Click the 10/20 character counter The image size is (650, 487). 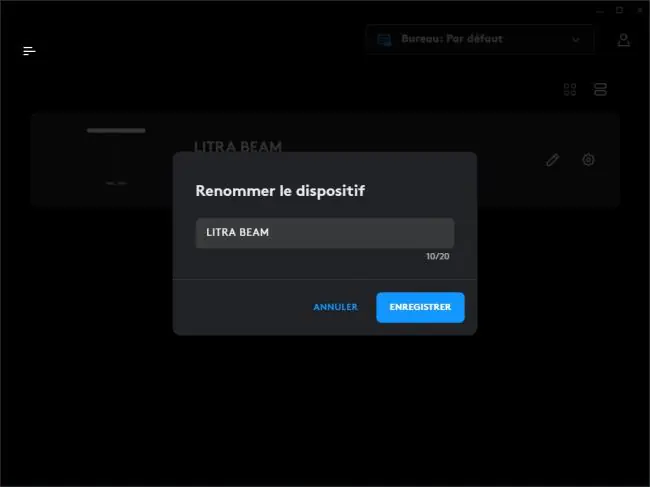coord(438,256)
